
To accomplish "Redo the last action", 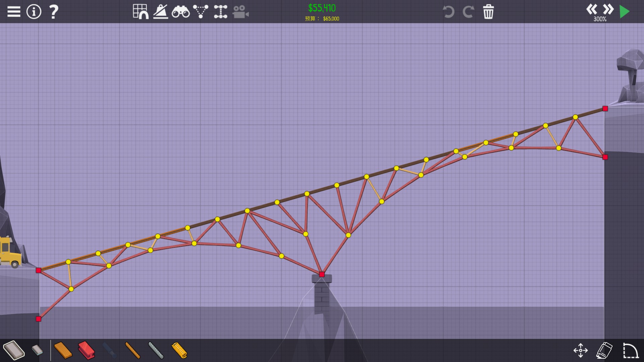I will 468,12.
